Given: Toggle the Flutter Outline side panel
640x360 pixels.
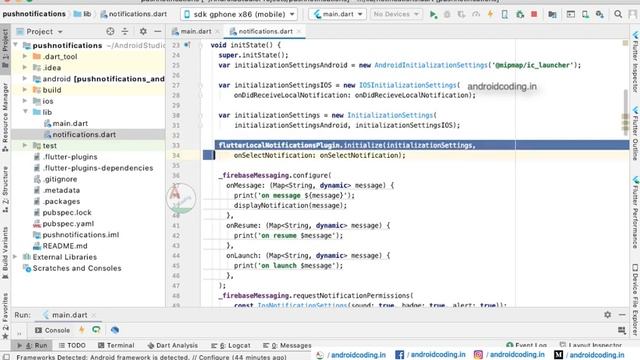Looking at the screenshot, I should point(635,133).
